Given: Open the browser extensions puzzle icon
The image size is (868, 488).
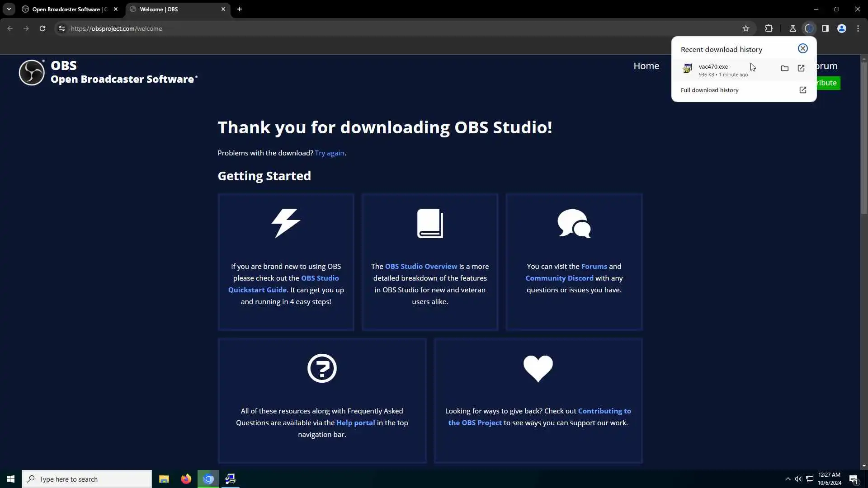Looking at the screenshot, I should (x=769, y=28).
